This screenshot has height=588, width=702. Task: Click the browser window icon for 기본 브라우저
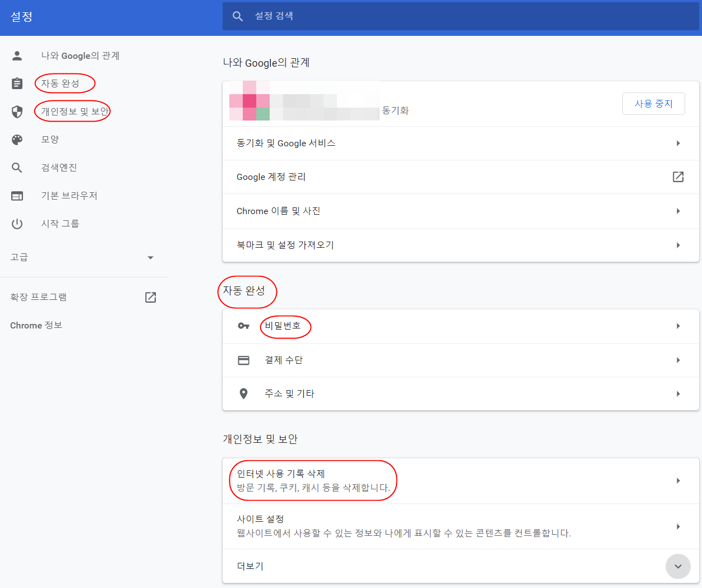point(17,196)
